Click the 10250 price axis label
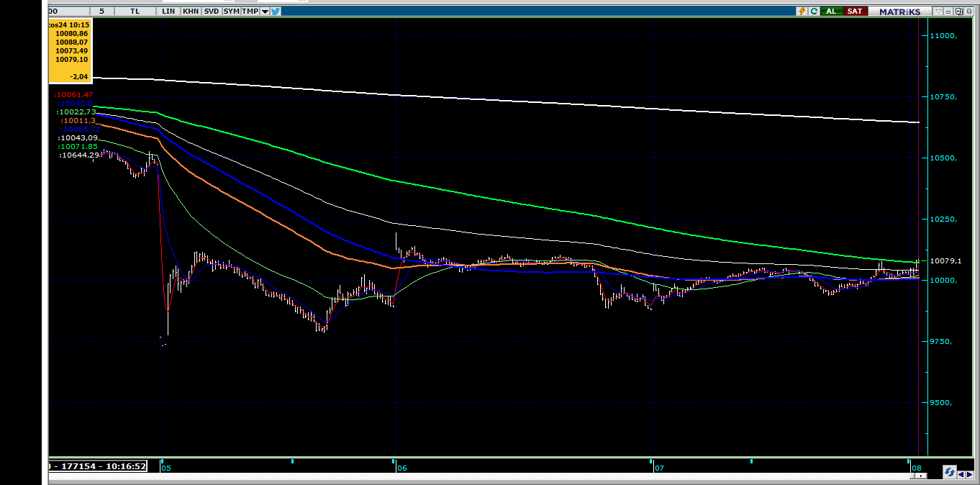This screenshot has width=980, height=485. coord(943,219)
